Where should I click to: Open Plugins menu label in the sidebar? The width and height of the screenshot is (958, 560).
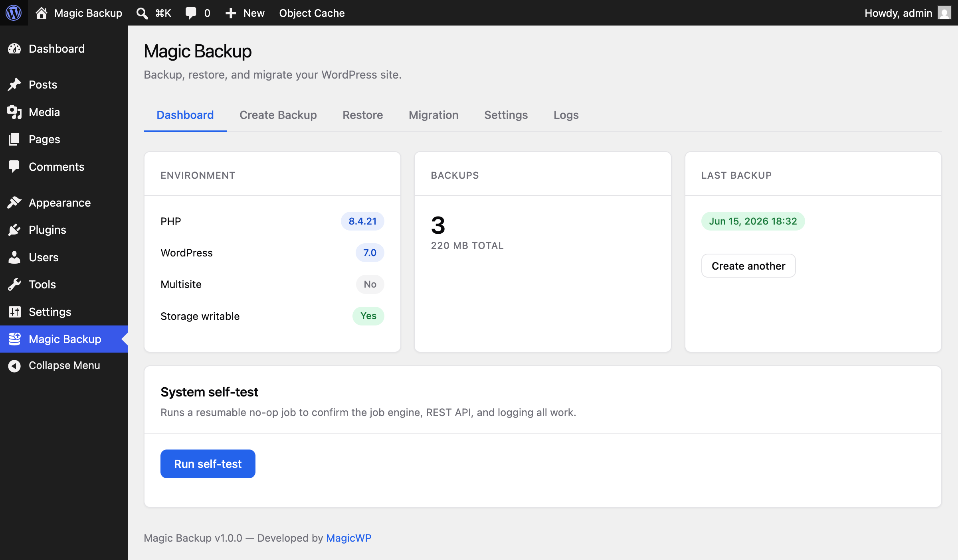click(x=48, y=230)
